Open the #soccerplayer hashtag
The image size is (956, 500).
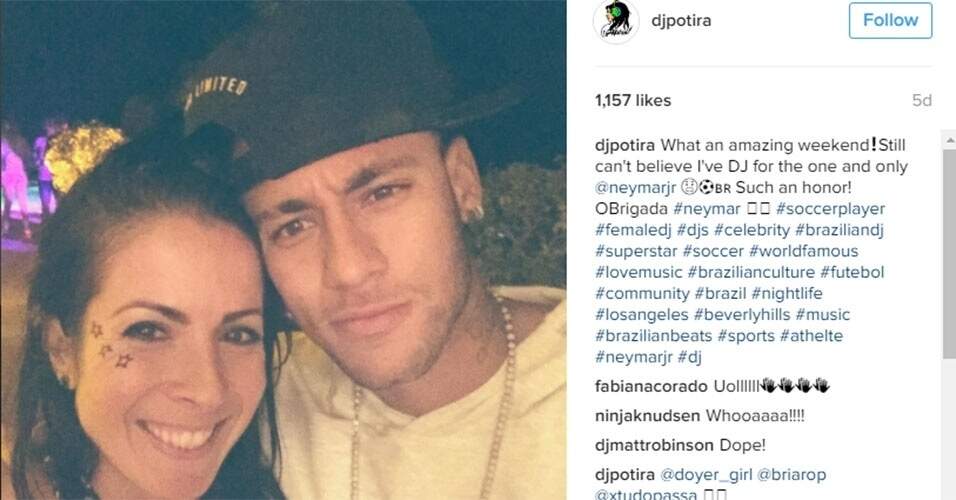(x=830, y=209)
